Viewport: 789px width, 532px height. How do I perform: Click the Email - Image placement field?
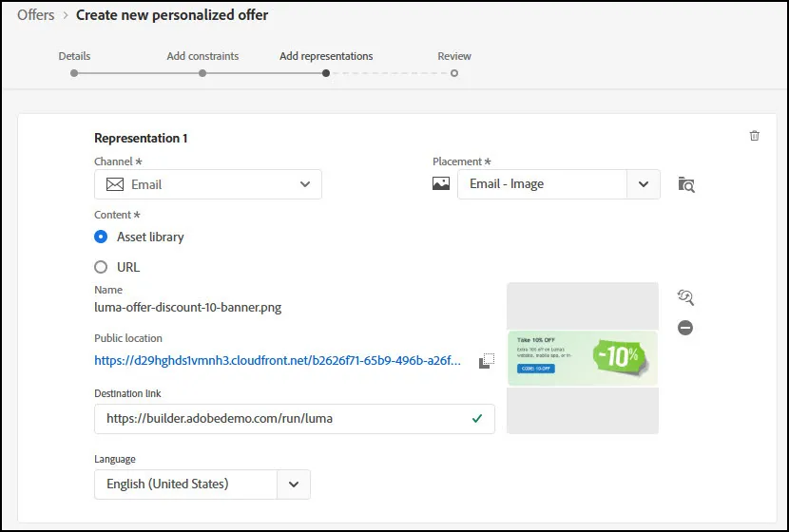[x=542, y=184]
